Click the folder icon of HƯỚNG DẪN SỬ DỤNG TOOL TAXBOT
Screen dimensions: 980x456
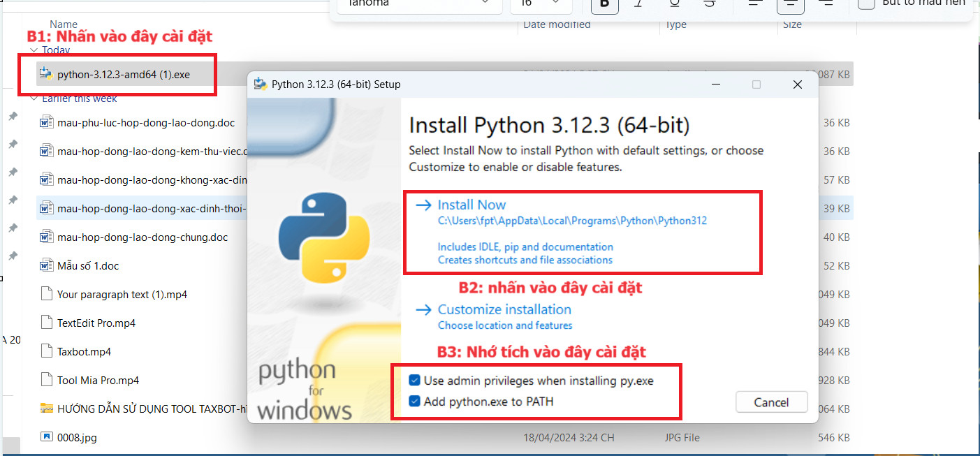tap(47, 409)
